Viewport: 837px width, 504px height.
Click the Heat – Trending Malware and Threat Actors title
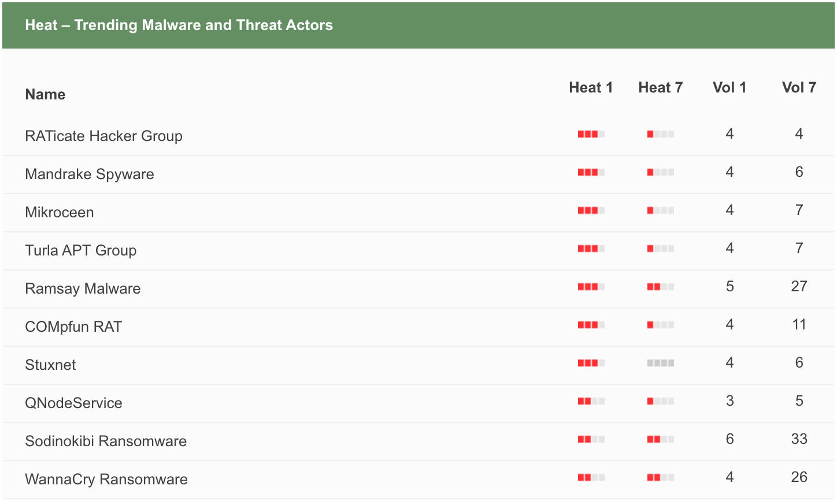[x=179, y=25]
